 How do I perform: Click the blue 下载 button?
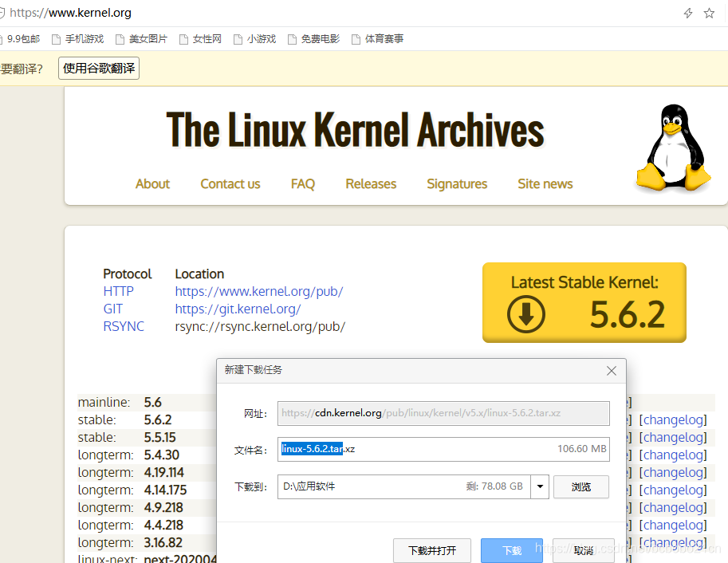point(512,550)
